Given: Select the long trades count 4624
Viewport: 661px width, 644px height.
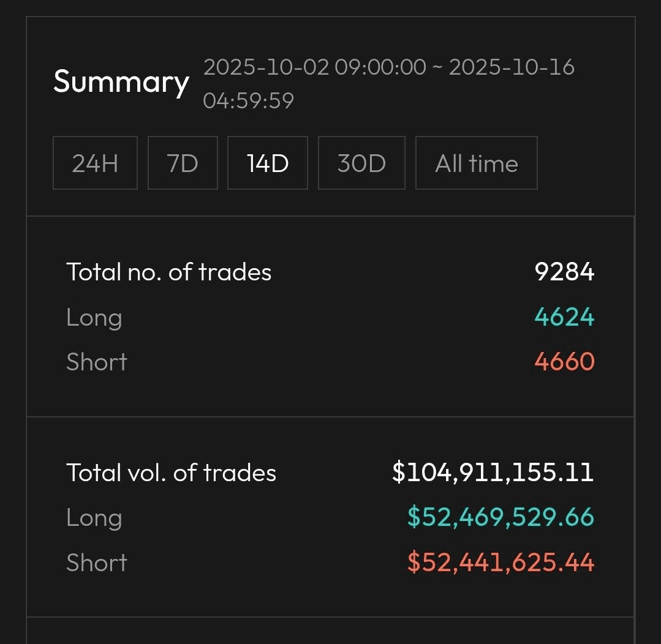Looking at the screenshot, I should click(564, 317).
